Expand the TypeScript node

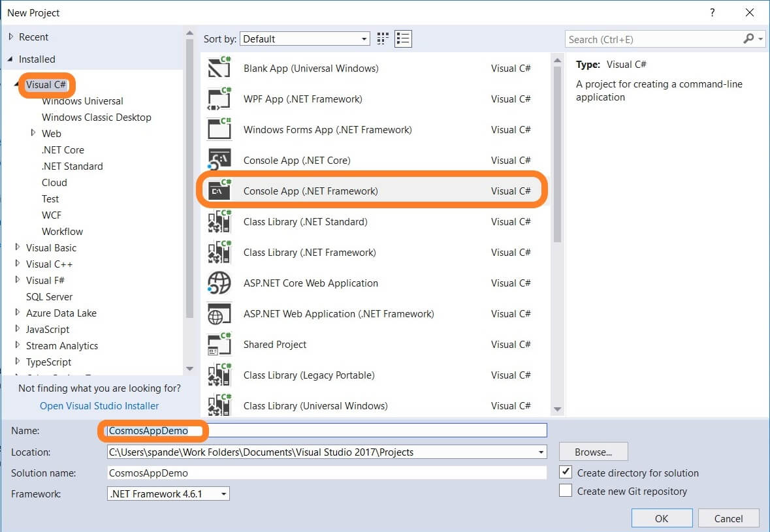(x=17, y=362)
